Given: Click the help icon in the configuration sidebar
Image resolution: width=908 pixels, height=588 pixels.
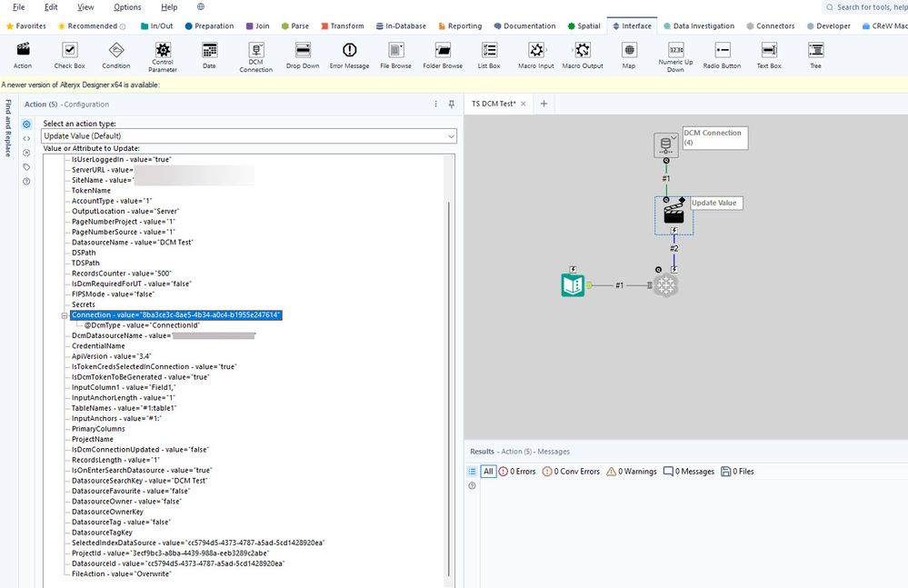Looking at the screenshot, I should click(x=26, y=181).
